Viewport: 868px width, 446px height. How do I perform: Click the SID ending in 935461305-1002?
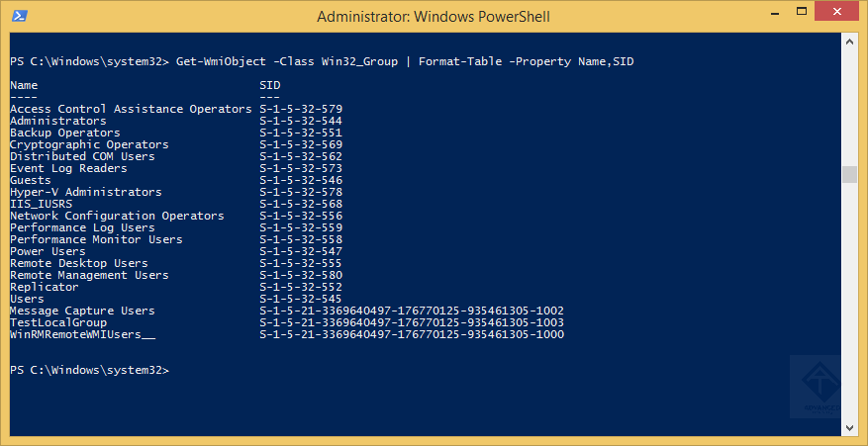pos(411,311)
